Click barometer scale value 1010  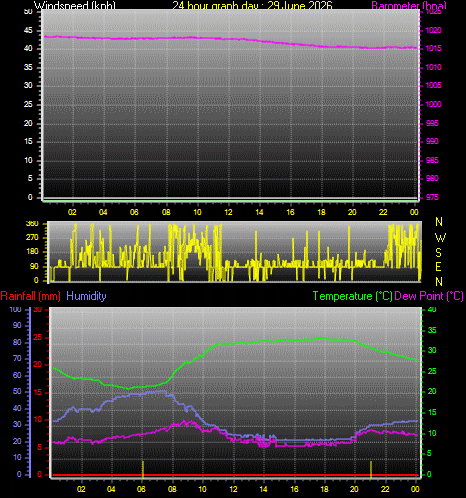(433, 67)
